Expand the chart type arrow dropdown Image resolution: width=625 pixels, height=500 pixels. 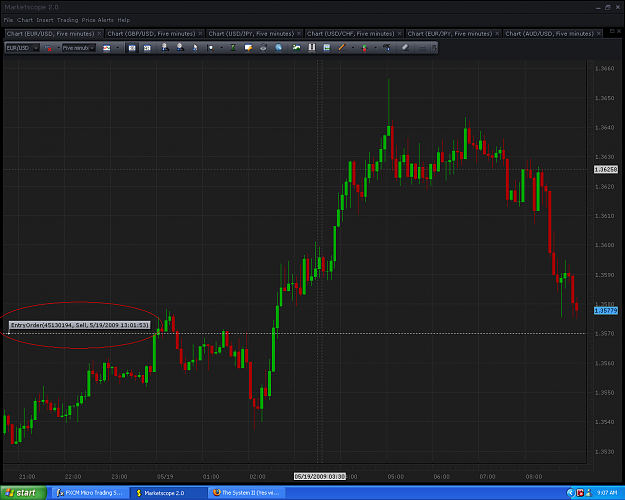coord(118,48)
